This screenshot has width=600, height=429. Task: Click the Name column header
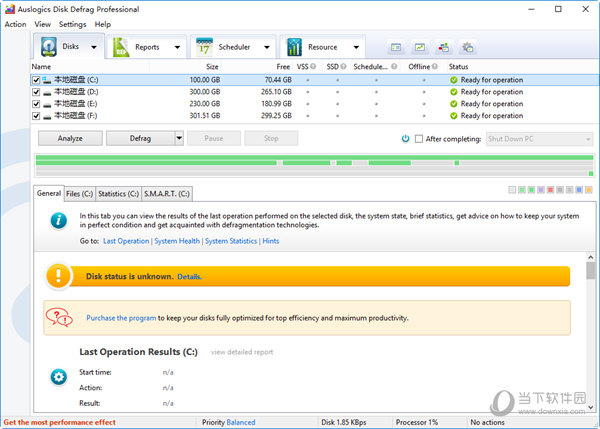[41, 67]
